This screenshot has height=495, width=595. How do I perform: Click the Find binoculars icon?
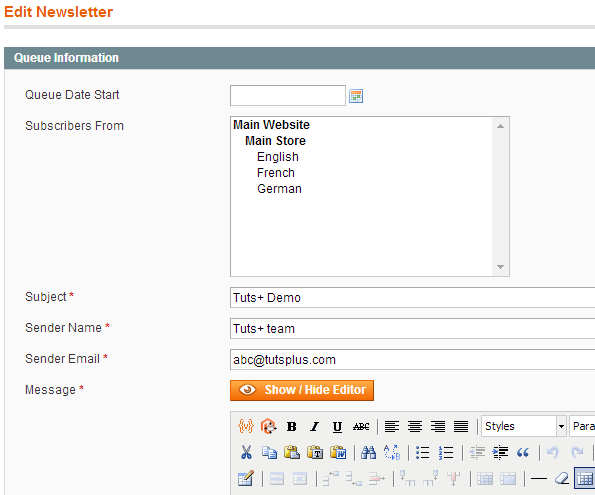pos(368,452)
